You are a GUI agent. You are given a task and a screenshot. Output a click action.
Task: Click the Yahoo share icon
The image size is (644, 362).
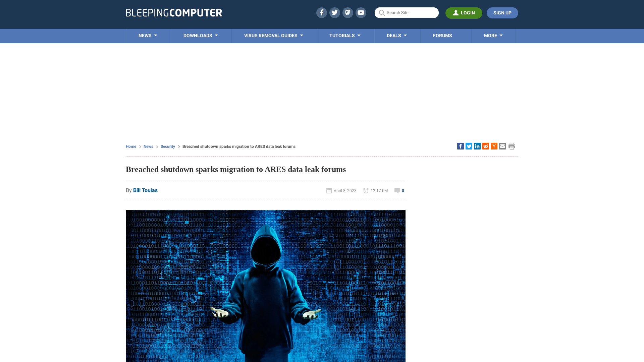pos(494,146)
